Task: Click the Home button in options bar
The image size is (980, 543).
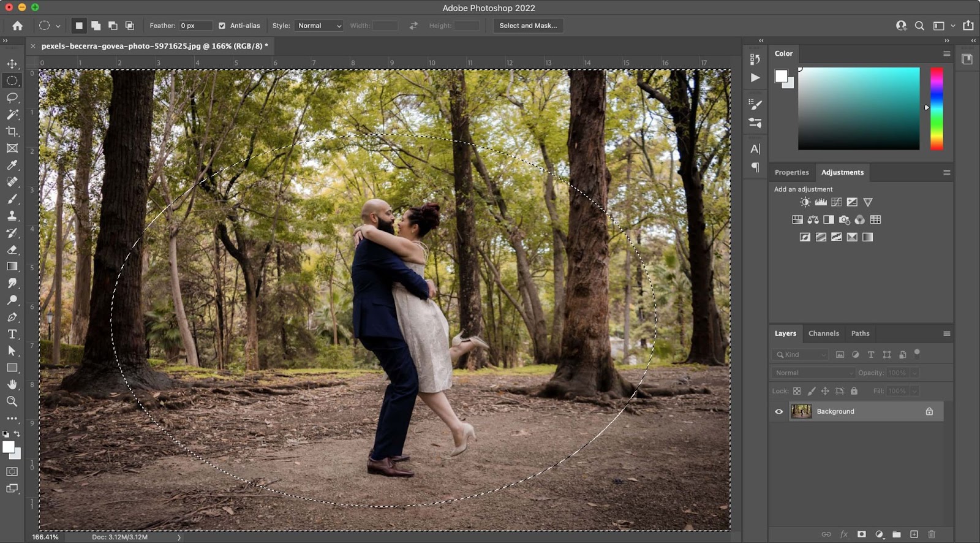Action: point(17,26)
